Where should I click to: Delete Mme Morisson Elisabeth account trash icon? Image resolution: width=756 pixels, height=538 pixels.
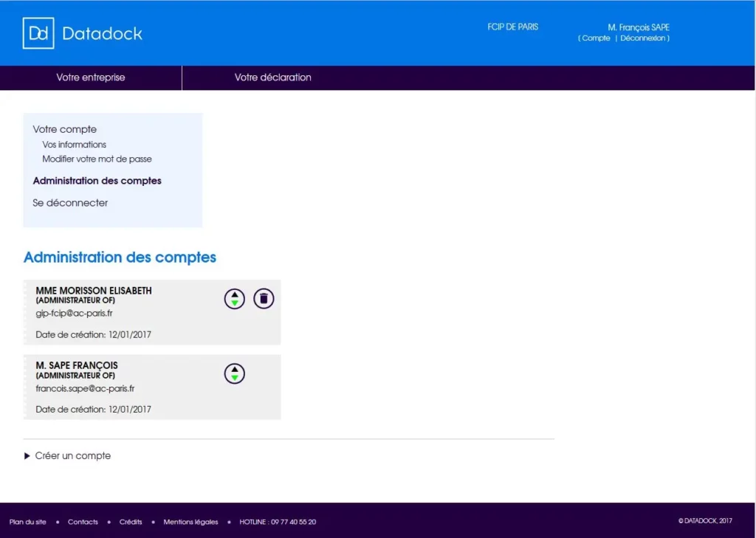point(264,299)
